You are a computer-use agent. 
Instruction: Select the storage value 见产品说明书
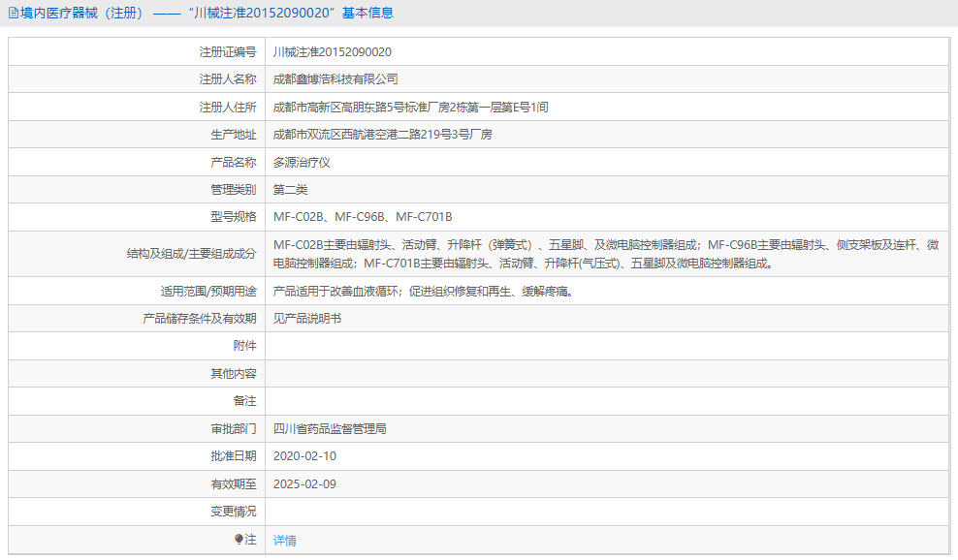(307, 318)
